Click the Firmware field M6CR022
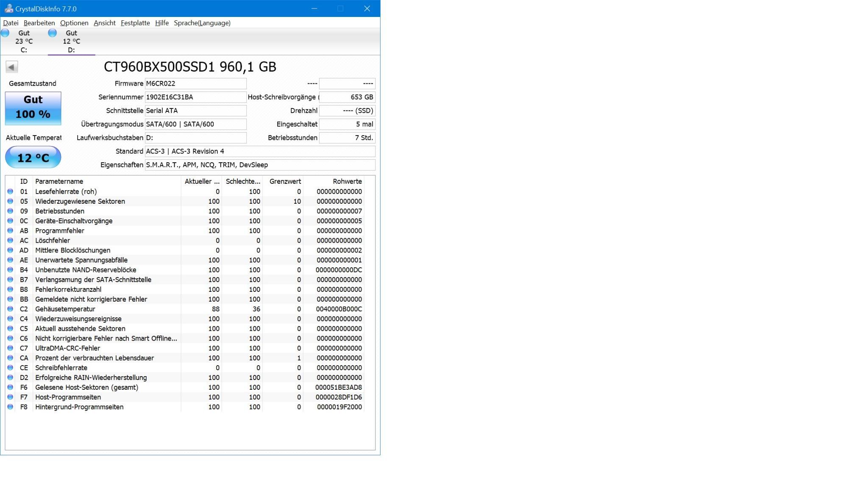Viewport: 868px width, 488px height. coord(195,83)
